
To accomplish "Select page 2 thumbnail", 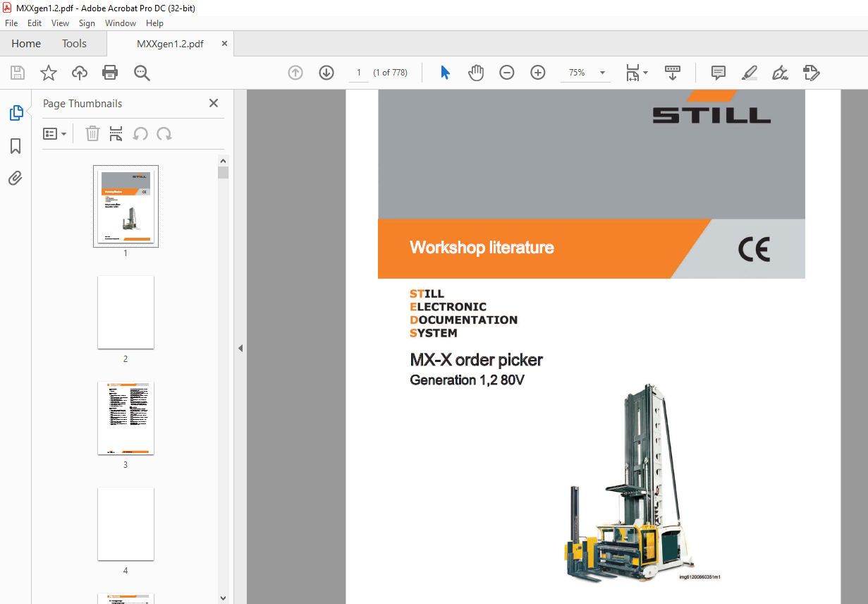I will click(126, 312).
